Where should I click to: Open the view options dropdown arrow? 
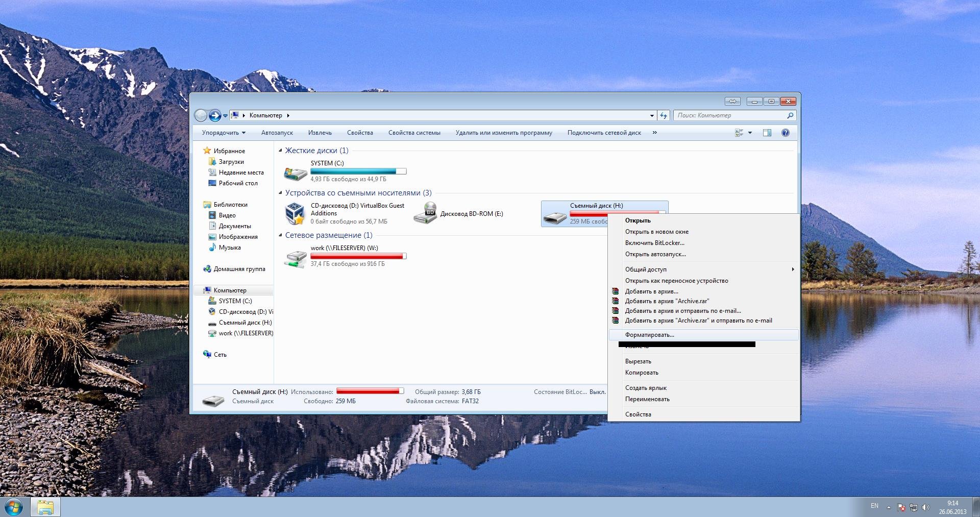(x=750, y=133)
